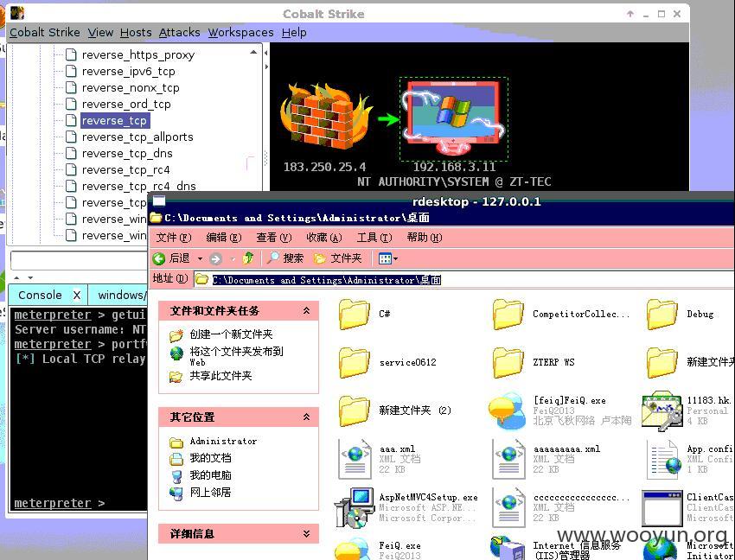The image size is (735, 560).
Task: Open the Workspaces menu
Action: [x=241, y=32]
